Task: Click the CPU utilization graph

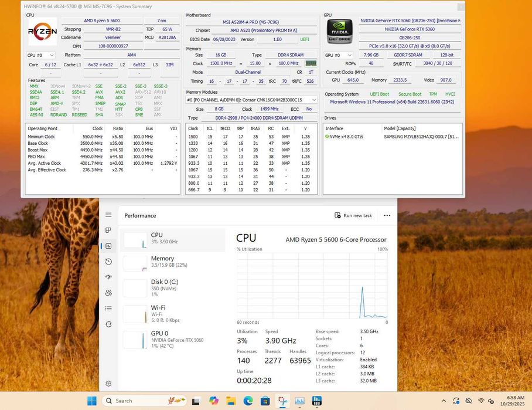Action: 312,285
